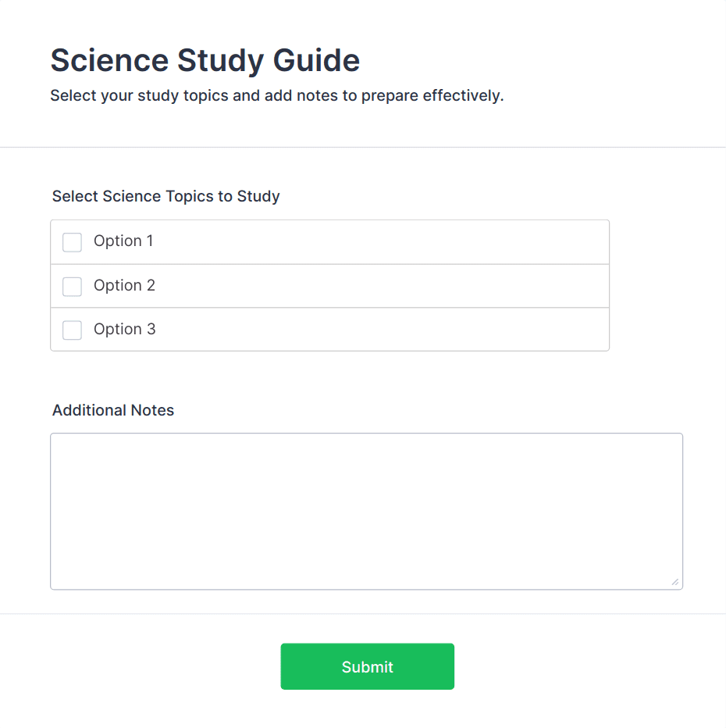The image size is (726, 728).
Task: Click the Additional Notes label
Action: click(x=112, y=410)
